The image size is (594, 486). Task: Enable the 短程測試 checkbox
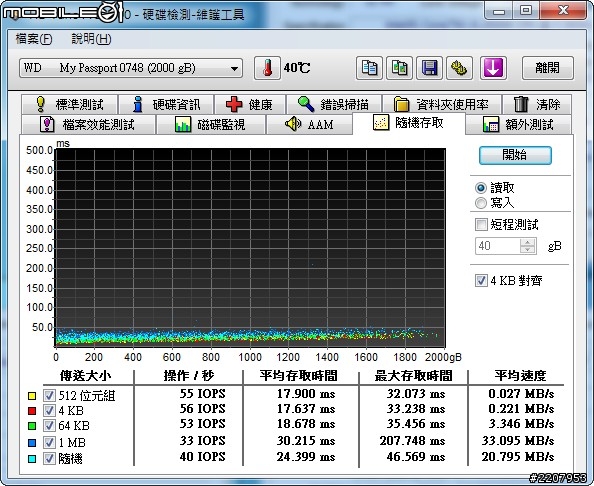pos(481,224)
